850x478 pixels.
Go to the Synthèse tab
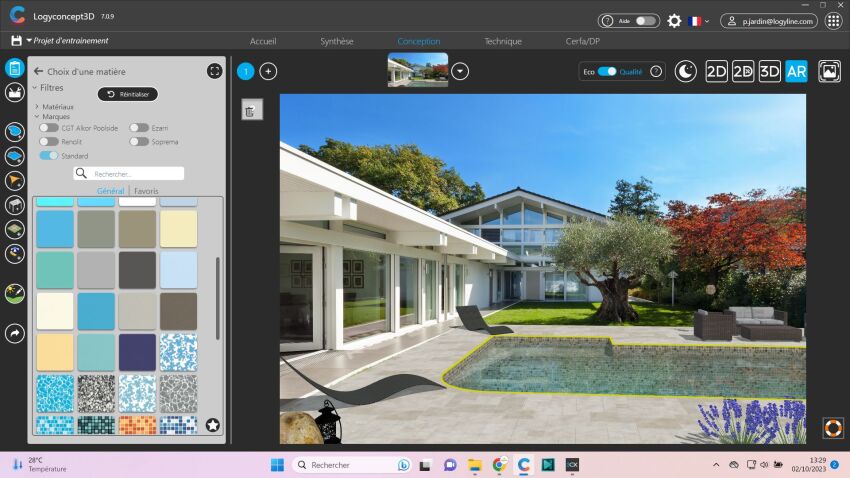click(336, 41)
